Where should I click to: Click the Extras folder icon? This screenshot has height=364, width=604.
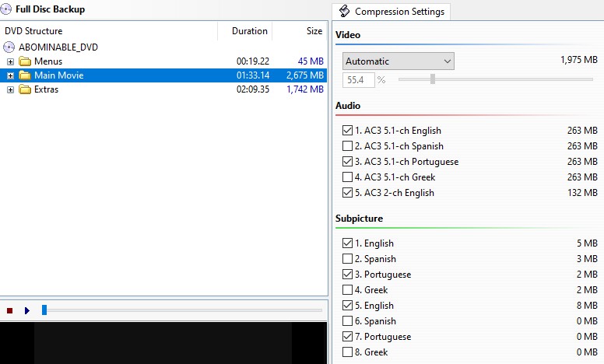(x=25, y=89)
